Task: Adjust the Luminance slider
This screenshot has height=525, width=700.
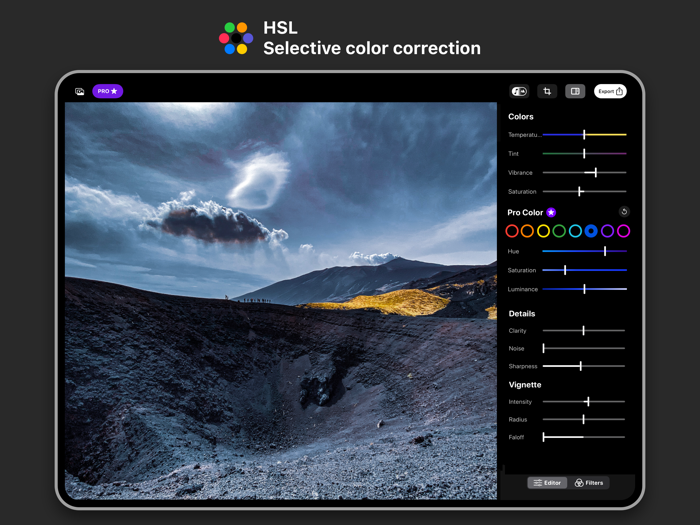Action: 584,289
